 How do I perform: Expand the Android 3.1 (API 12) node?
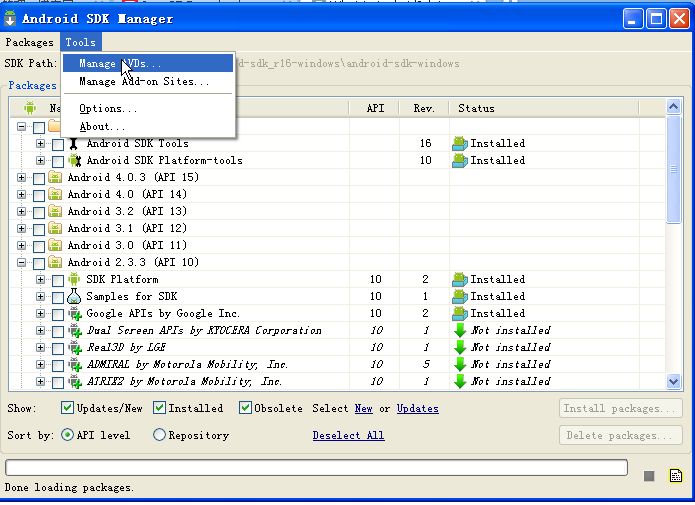(x=21, y=228)
